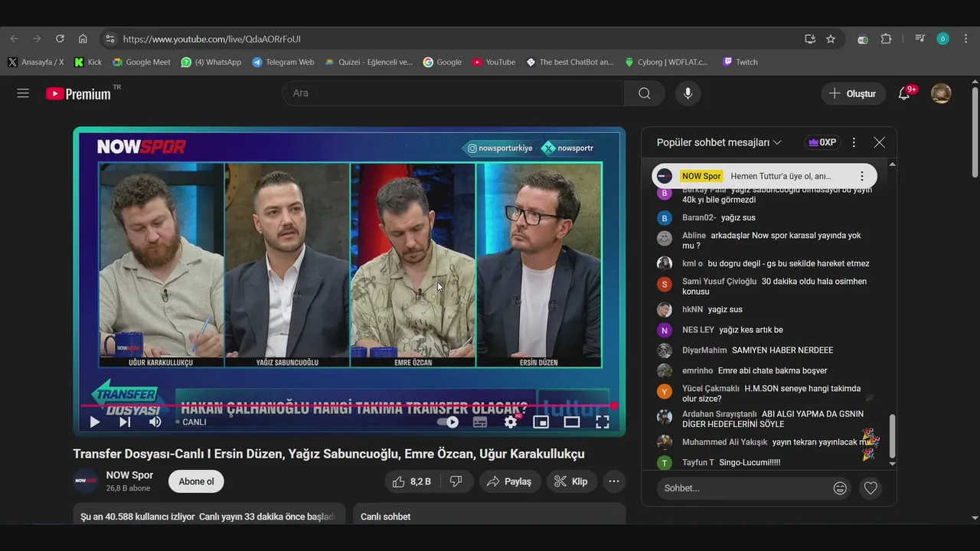
Task: Reload the page
Action: tap(60, 39)
